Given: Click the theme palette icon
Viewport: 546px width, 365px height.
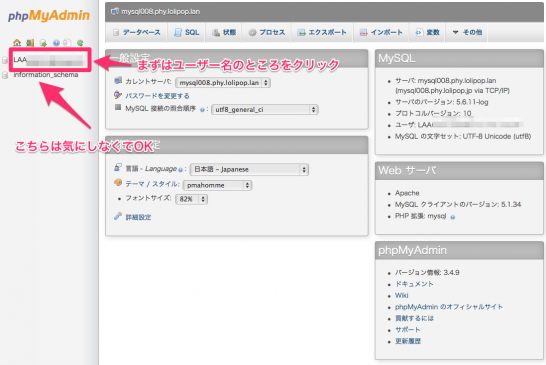Looking at the screenshot, I should click(x=118, y=182).
